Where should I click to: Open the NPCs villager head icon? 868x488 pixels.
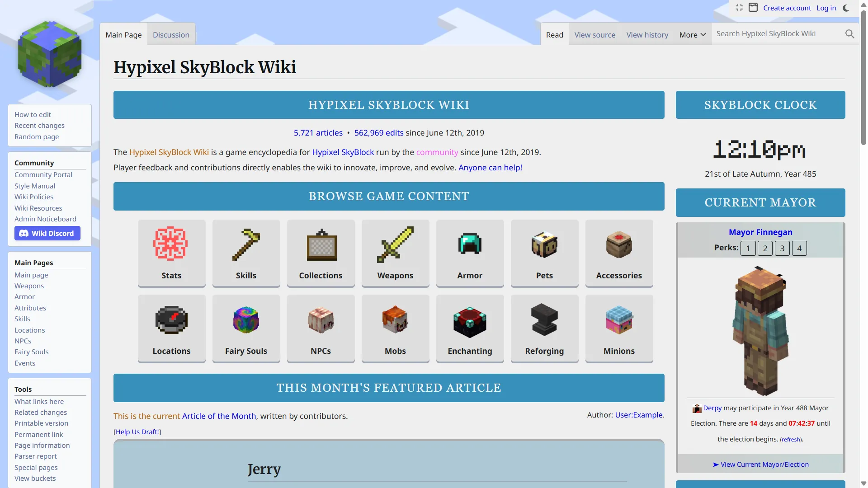pyautogui.click(x=321, y=320)
